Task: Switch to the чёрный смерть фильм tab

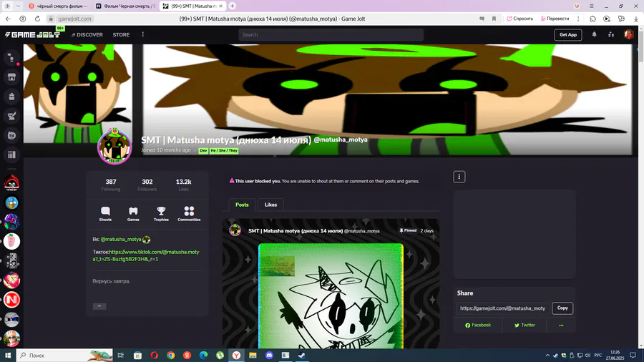Action: [x=59, y=6]
